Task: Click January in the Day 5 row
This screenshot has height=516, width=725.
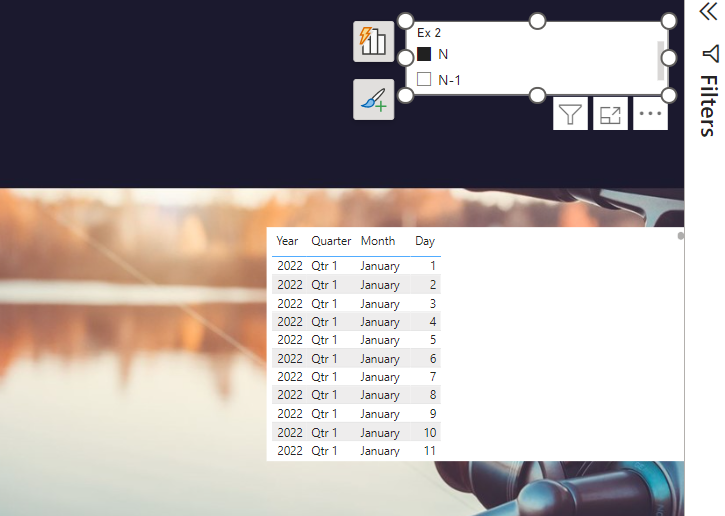Action: pyautogui.click(x=380, y=340)
